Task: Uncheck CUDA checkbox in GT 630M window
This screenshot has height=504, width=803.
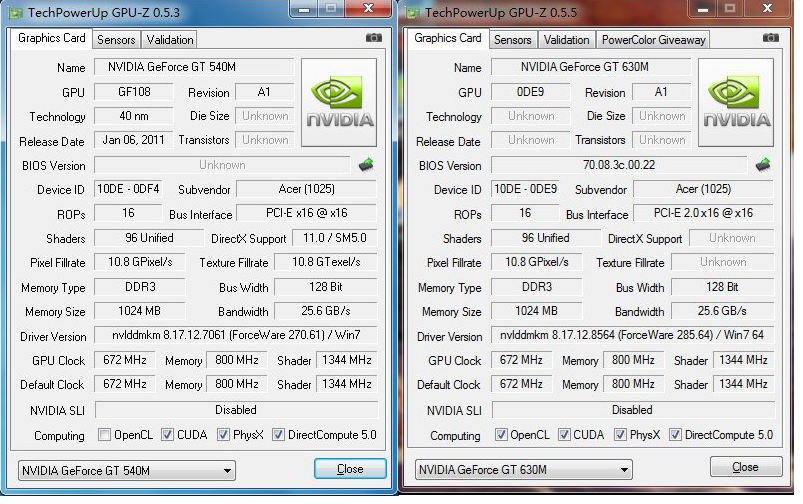Action: [x=564, y=435]
